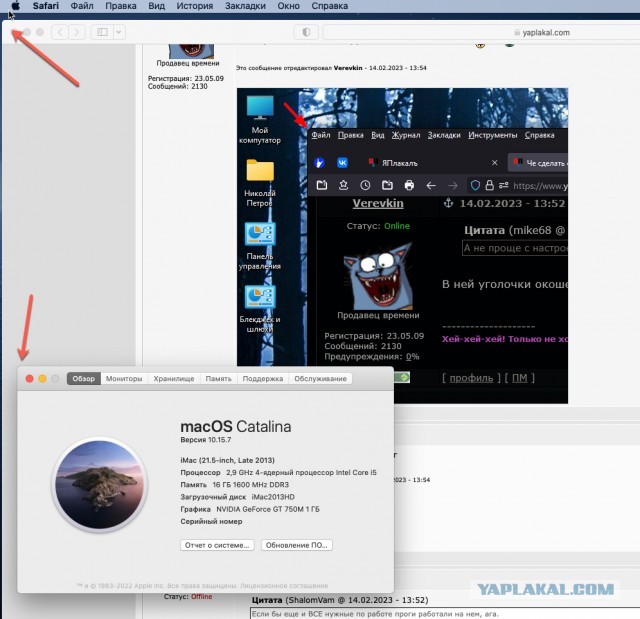Minimize the About This Mac window

point(42,379)
